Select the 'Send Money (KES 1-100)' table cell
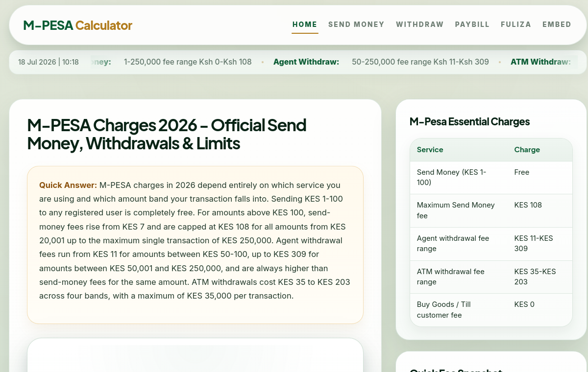The image size is (588, 372). [x=459, y=178]
